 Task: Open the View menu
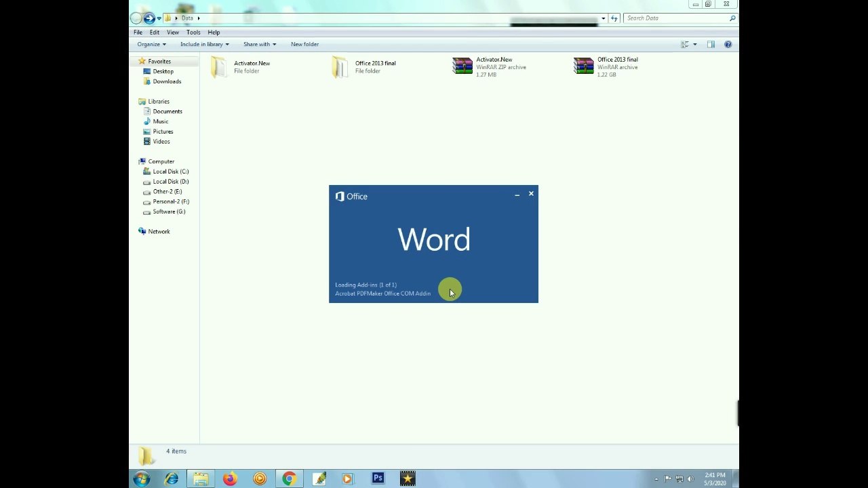[x=173, y=32]
